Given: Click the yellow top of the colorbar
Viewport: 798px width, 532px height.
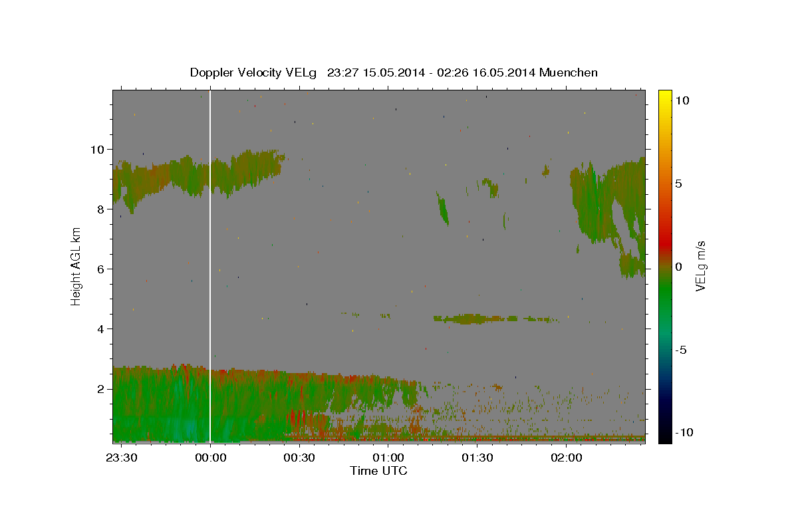Looking at the screenshot, I should [664, 96].
